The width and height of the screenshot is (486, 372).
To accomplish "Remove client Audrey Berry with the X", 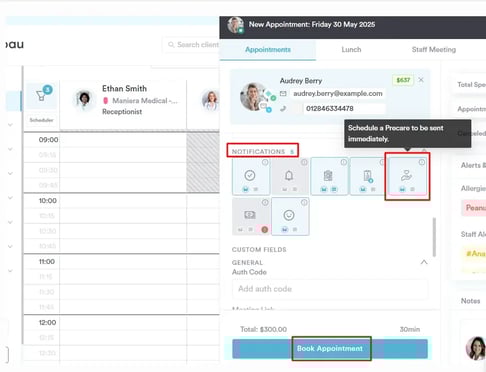I will (x=421, y=80).
